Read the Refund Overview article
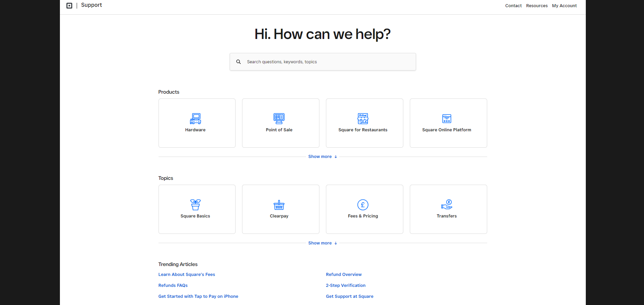This screenshot has width=644, height=305. pyautogui.click(x=344, y=275)
